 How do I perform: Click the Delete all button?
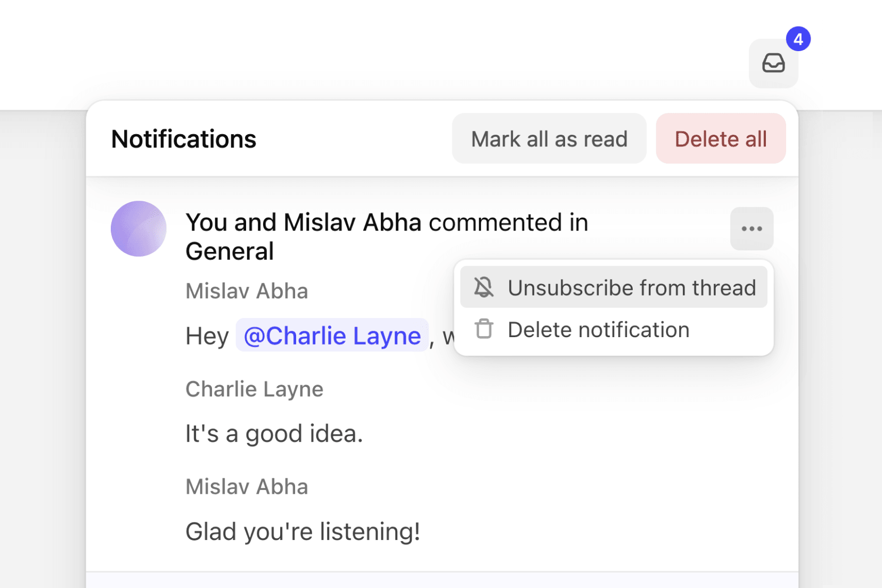pyautogui.click(x=720, y=138)
